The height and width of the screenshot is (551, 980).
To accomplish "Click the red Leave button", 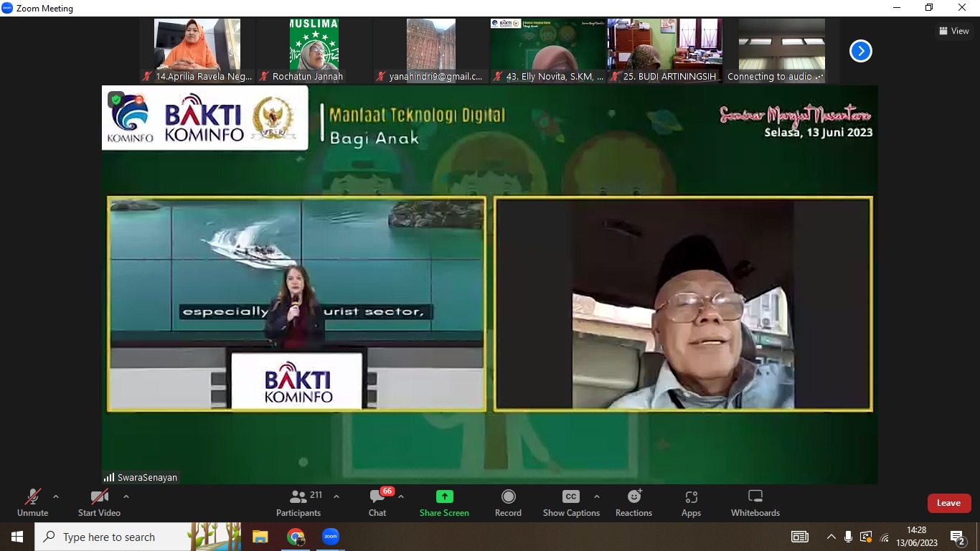I will 948,503.
